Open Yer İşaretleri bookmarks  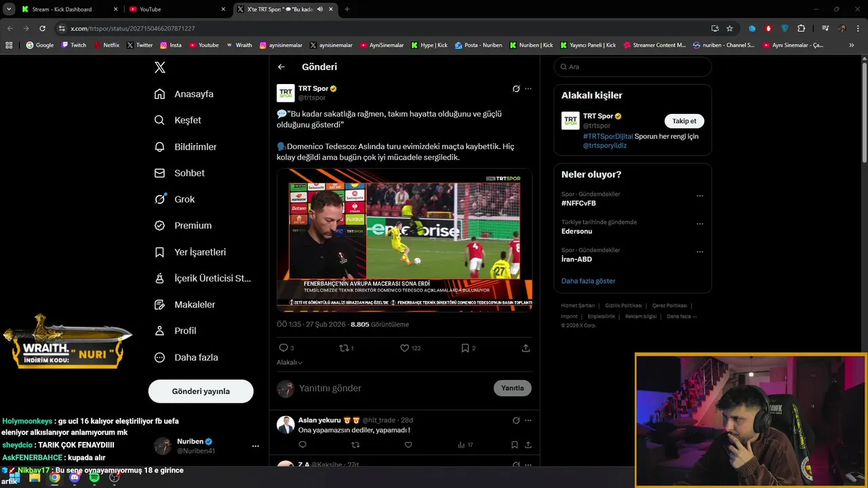190,252
